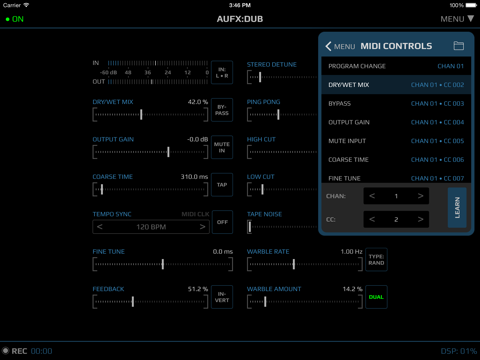
Task: Click the 120 BPM tempo field
Action: click(151, 227)
